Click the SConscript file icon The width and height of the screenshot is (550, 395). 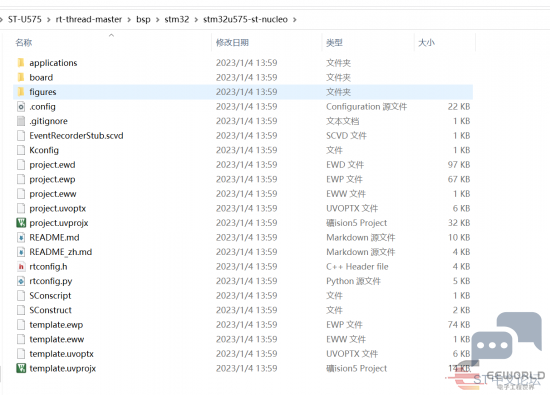tap(21, 296)
